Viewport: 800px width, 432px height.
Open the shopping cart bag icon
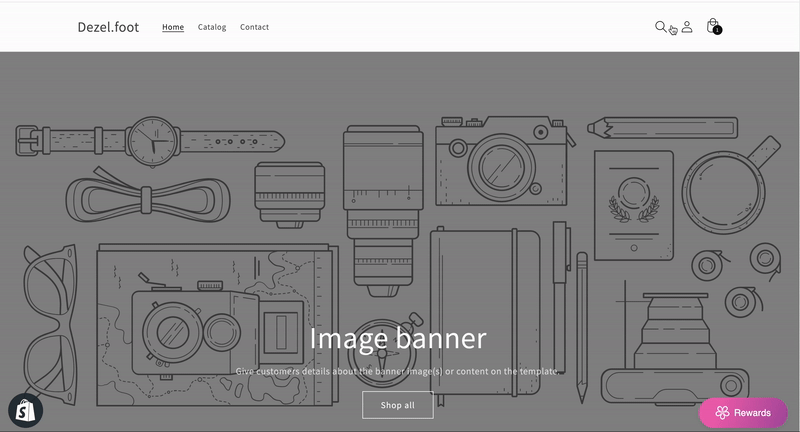pos(713,26)
